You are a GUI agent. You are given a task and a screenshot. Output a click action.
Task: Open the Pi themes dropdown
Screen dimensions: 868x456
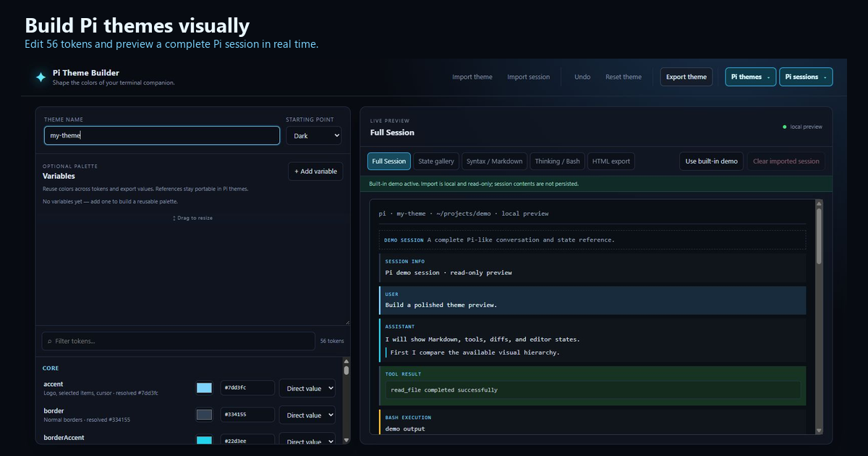pos(751,77)
